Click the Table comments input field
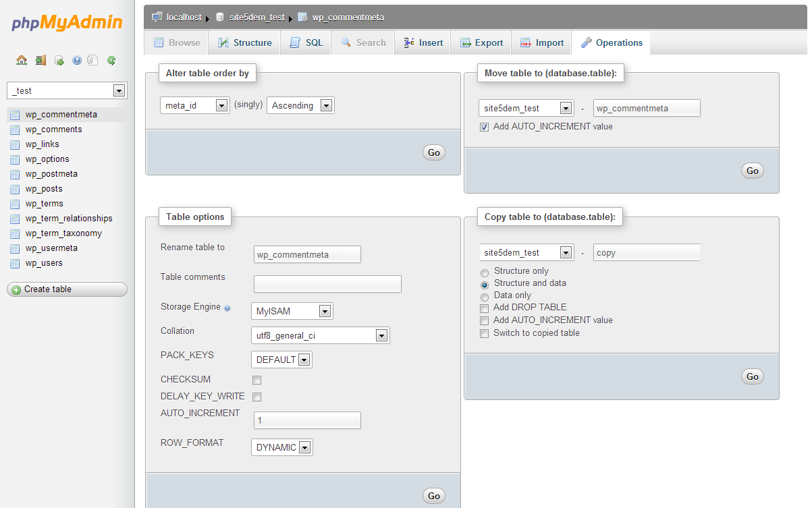This screenshot has width=812, height=508. tap(327, 284)
